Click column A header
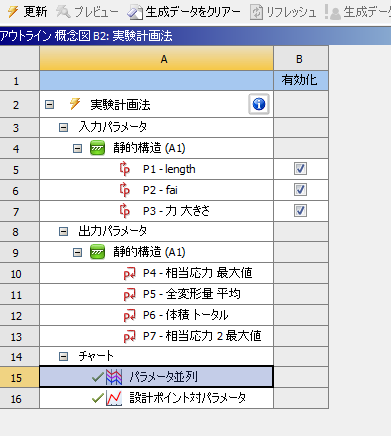The height and width of the screenshot is (436, 391). [156, 59]
